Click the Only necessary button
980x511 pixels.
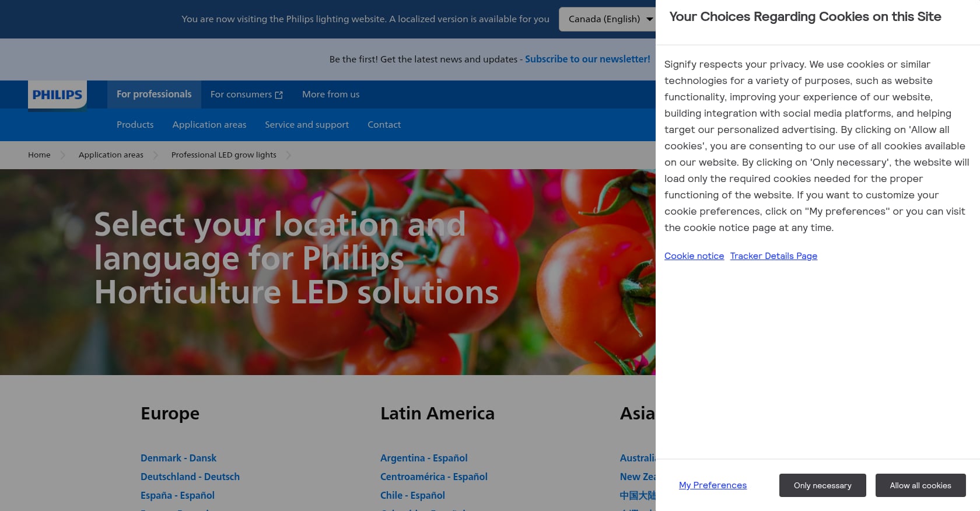point(822,485)
